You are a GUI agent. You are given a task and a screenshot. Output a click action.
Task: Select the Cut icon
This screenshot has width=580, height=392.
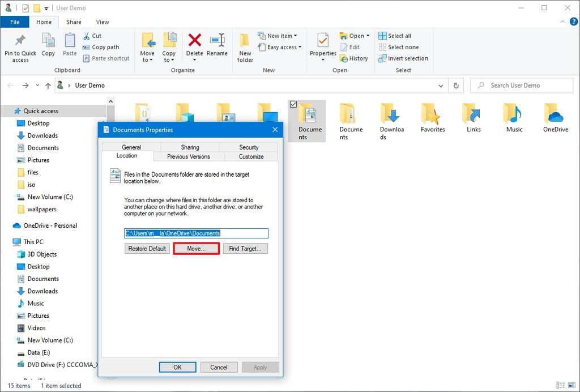coord(86,36)
